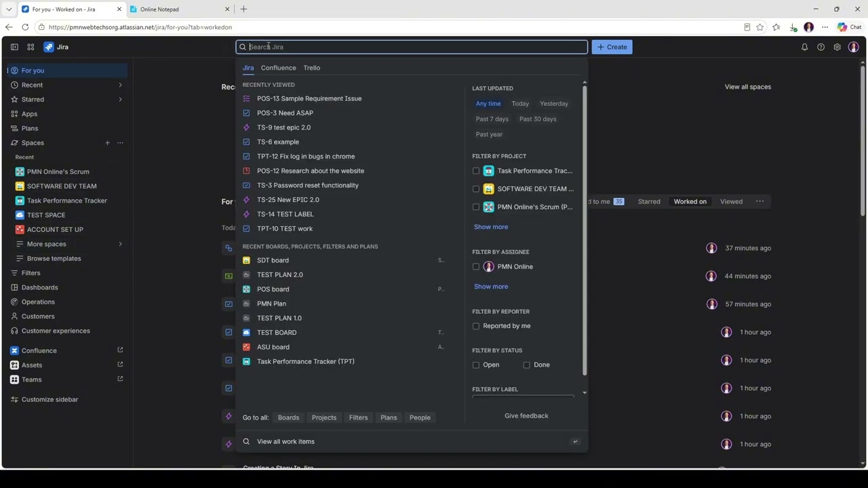Expand the Starred sidebar item
The image size is (868, 488).
pyautogui.click(x=120, y=99)
